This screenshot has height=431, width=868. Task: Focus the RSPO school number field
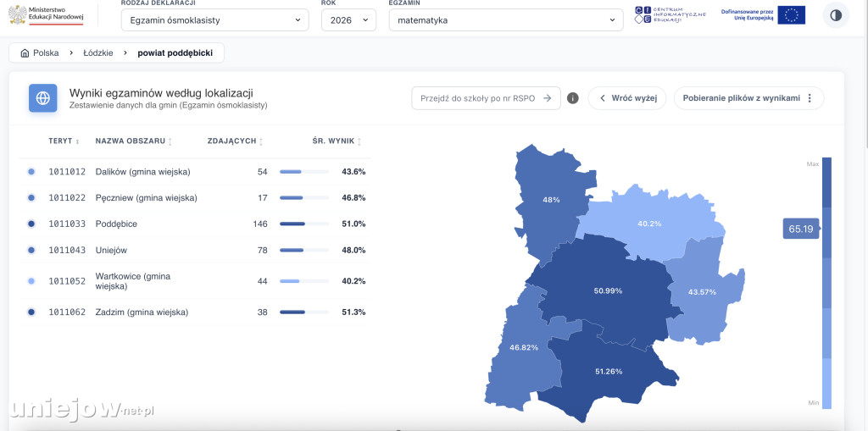tap(486, 98)
